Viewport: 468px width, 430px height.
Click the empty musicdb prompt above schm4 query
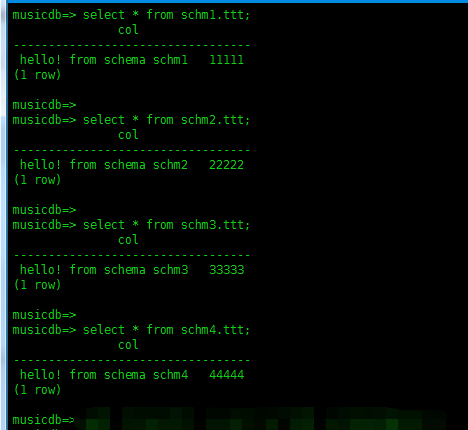[44, 315]
